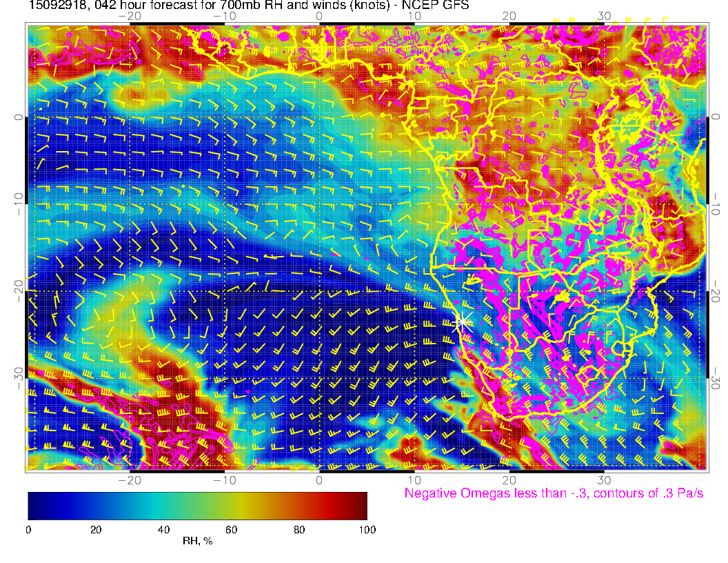Click the top longitude axis label '10'
This screenshot has width=728, height=563.
[414, 17]
